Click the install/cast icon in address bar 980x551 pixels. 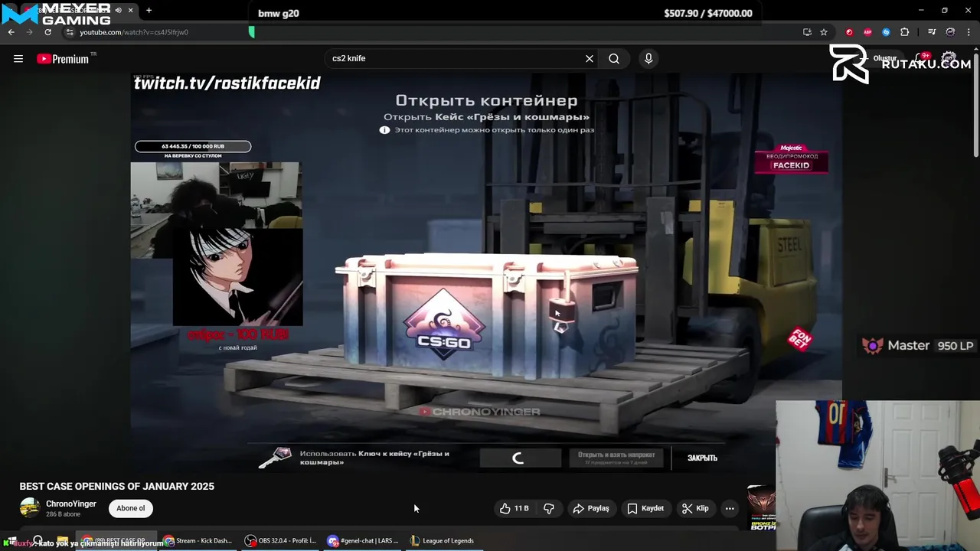[807, 32]
